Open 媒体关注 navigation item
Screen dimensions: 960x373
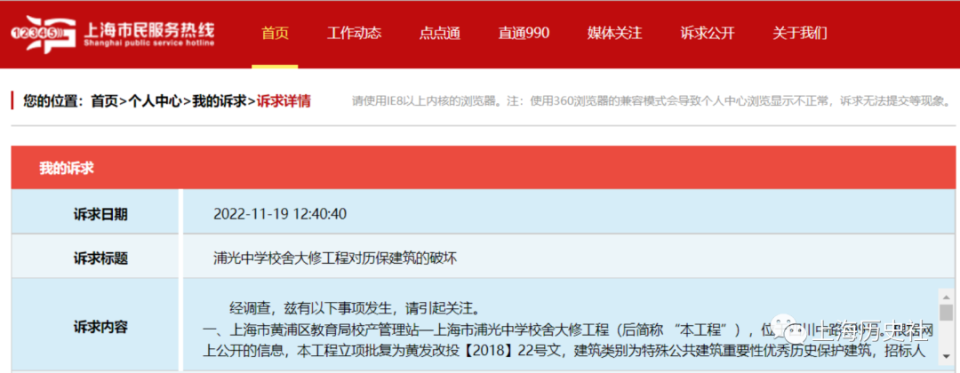click(x=615, y=33)
